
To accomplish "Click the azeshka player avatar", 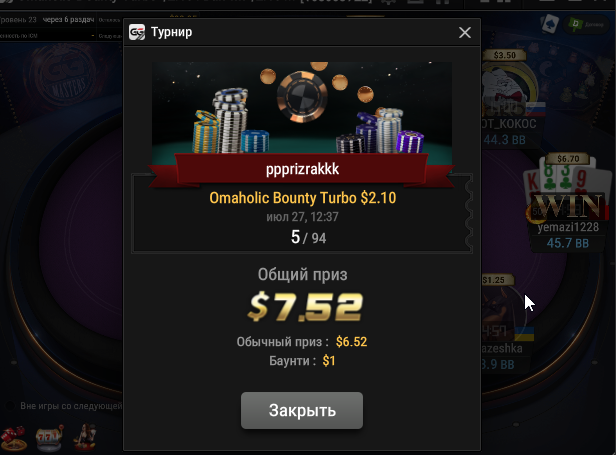I will (499, 310).
